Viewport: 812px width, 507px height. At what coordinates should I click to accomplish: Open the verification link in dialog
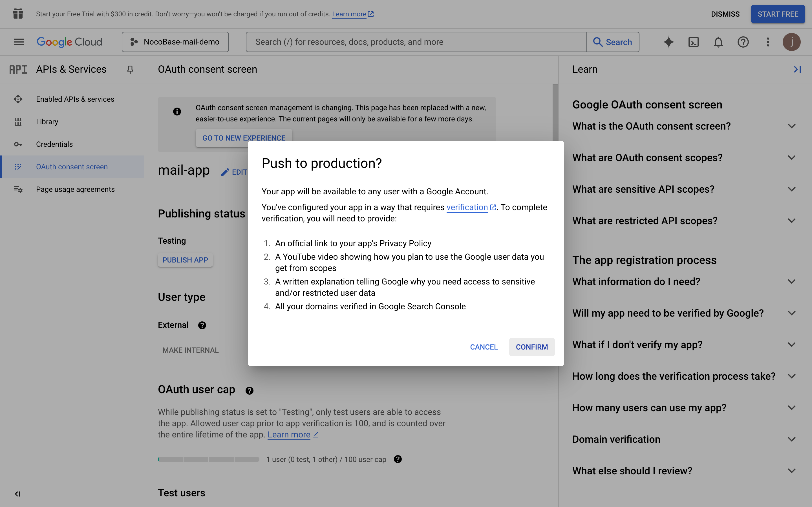(467, 207)
